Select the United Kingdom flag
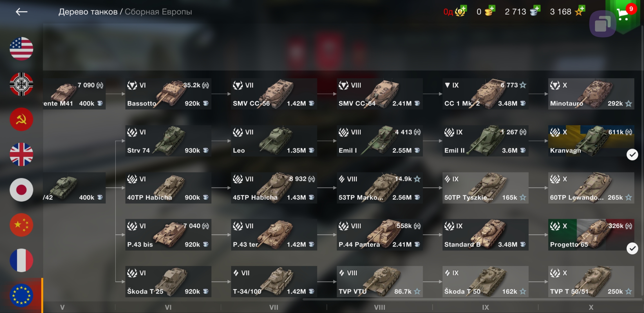The width and height of the screenshot is (644, 313). [21, 154]
